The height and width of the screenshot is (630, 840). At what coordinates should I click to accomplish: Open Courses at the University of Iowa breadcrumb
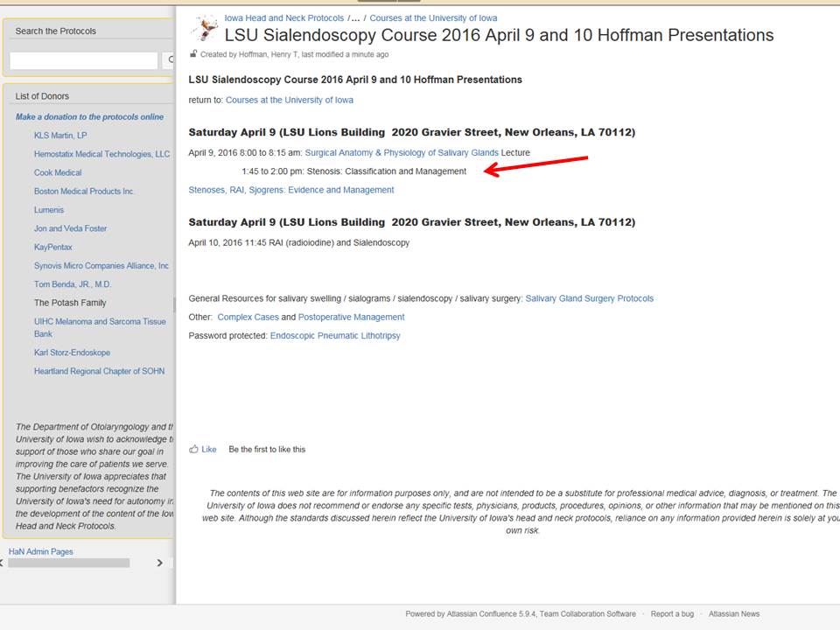pyautogui.click(x=433, y=18)
